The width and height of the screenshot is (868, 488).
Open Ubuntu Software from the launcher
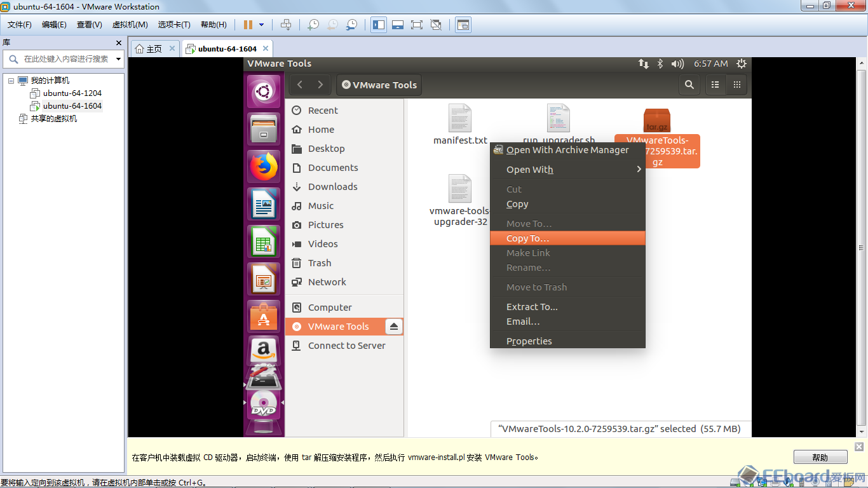(x=264, y=316)
